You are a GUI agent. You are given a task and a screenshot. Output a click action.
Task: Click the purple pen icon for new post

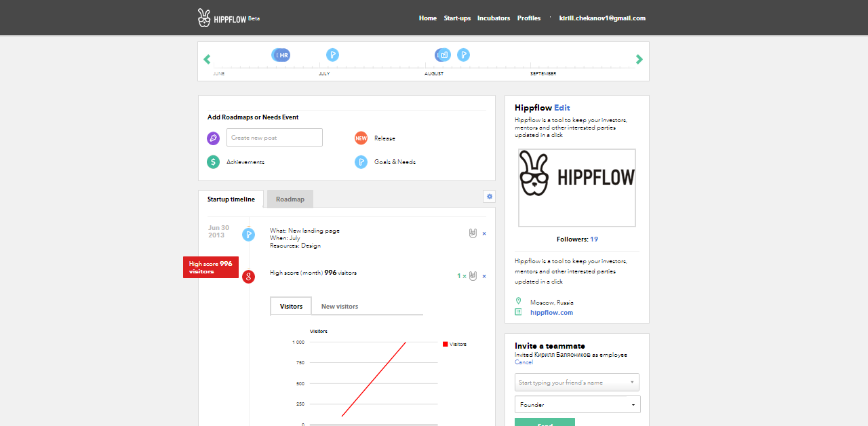(x=213, y=138)
